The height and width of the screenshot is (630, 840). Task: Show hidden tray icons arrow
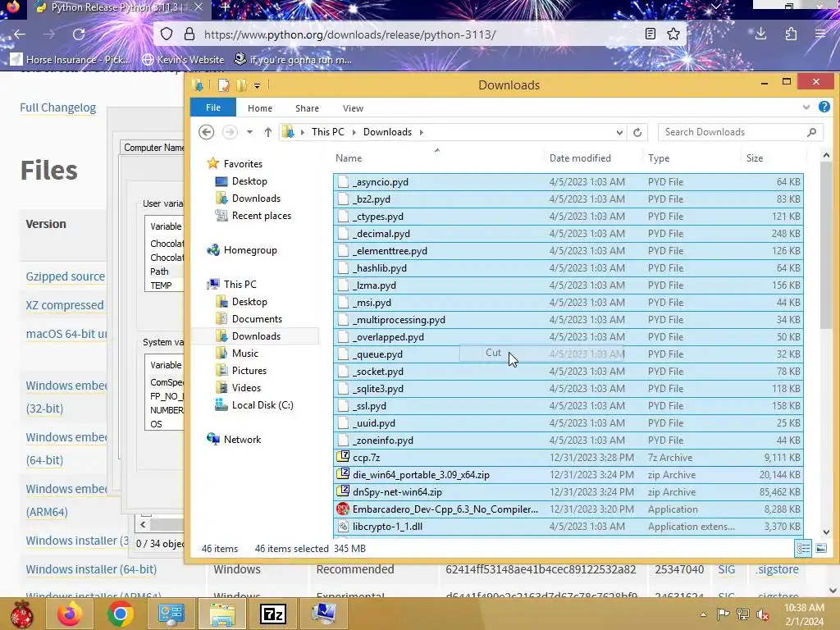coord(703,614)
